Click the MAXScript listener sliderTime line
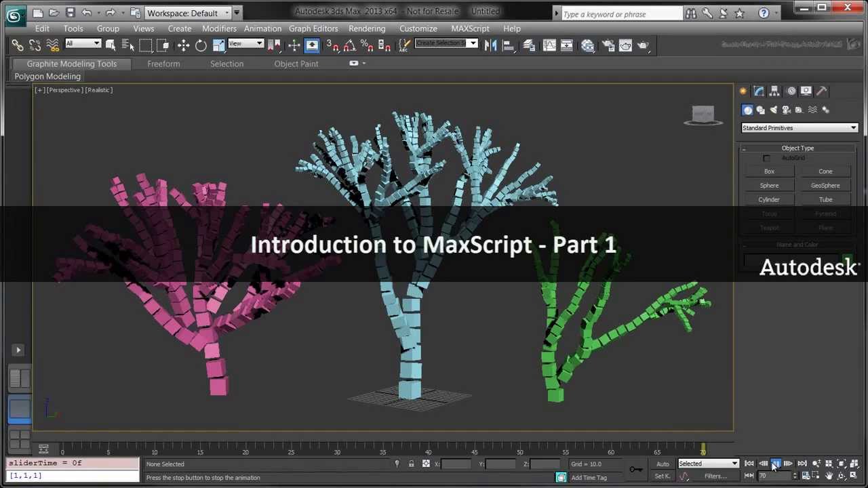868x488 pixels. (73, 463)
